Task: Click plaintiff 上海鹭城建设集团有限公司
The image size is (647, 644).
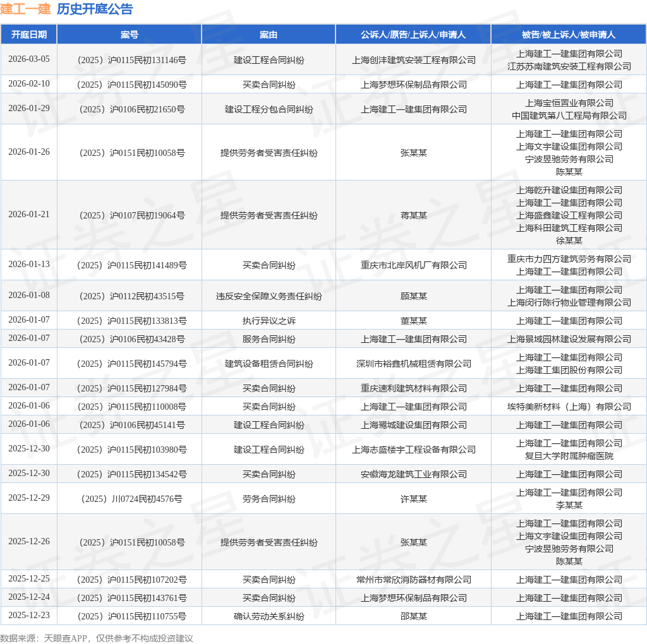Action: 413,425
